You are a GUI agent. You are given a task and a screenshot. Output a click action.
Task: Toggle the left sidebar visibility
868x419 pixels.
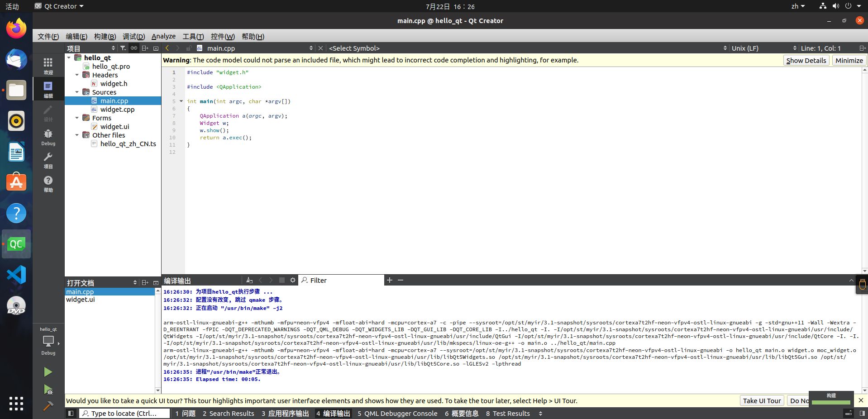[x=71, y=413]
